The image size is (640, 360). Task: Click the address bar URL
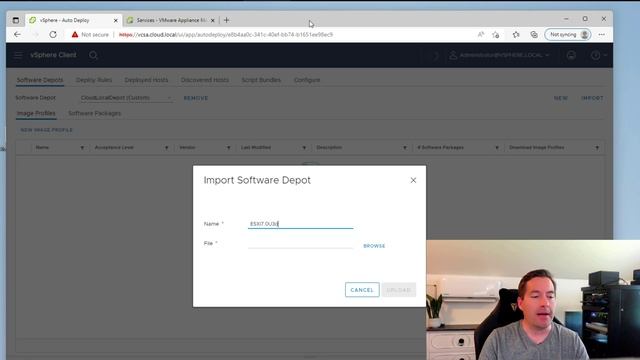pyautogui.click(x=226, y=35)
